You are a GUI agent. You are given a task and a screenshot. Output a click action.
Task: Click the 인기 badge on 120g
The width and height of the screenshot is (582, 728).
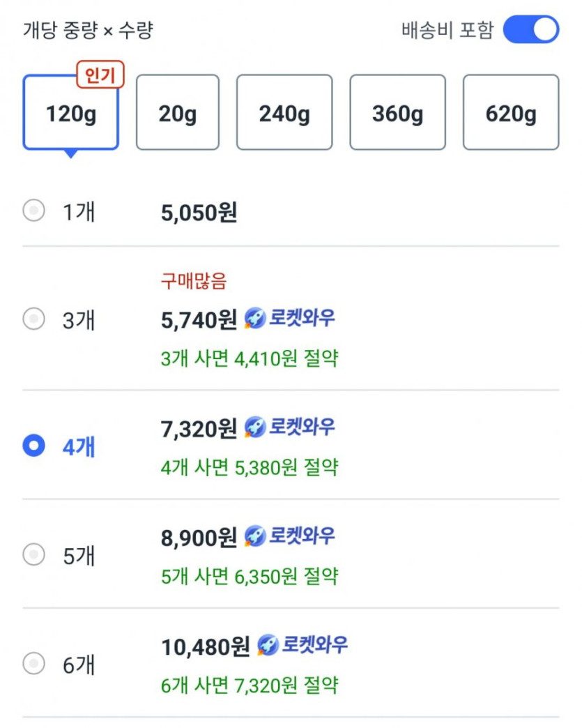click(100, 75)
